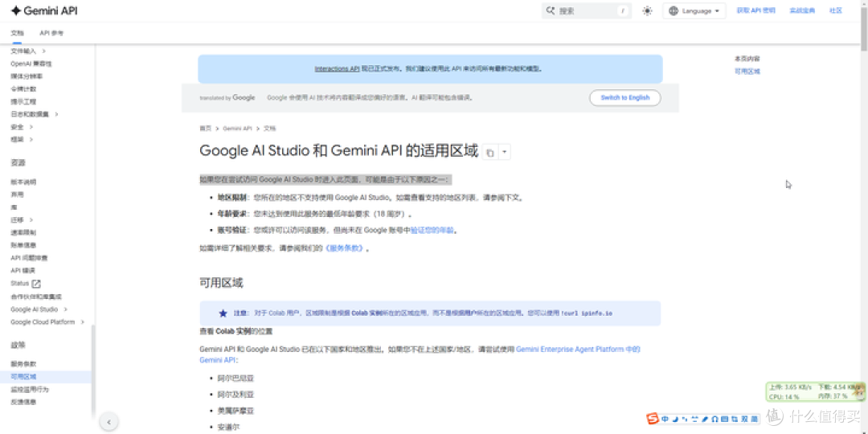Click the 美属萨摩亚 list entry
Screen dimensions: 868x434
pyautogui.click(x=235, y=411)
